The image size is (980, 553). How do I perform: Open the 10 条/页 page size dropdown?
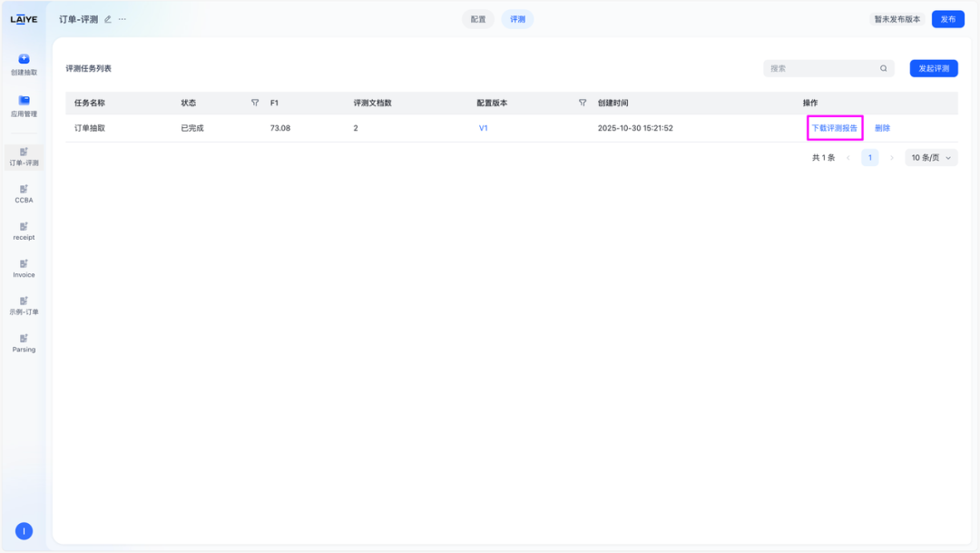point(931,157)
